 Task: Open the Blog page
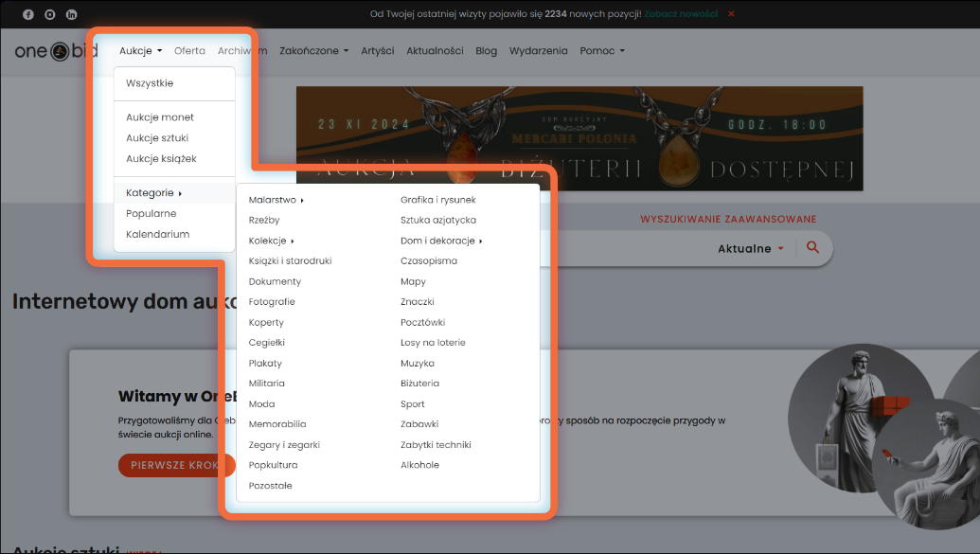487,50
